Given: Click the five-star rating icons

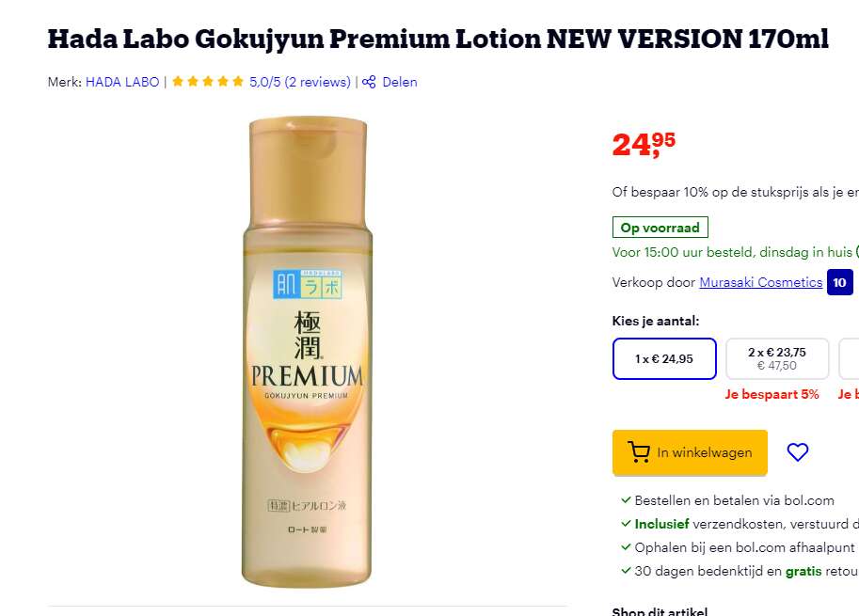Looking at the screenshot, I should pos(208,82).
